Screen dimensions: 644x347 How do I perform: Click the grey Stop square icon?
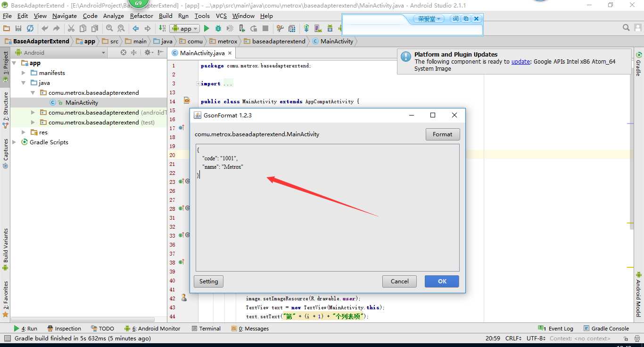pos(265,28)
